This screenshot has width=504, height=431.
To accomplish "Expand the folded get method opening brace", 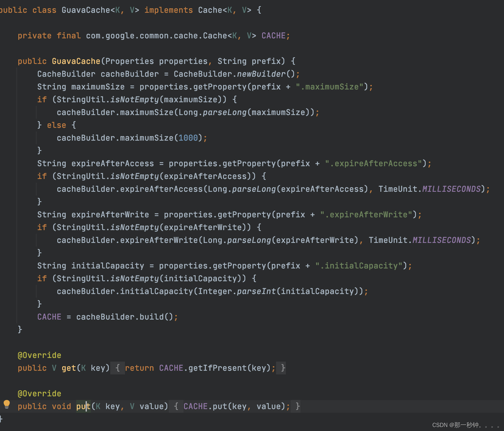I will click(x=118, y=368).
